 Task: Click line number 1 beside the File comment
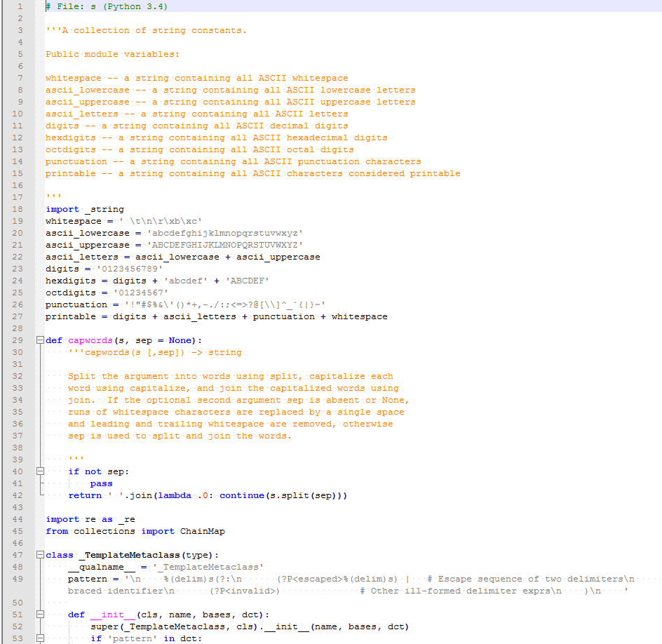(x=19, y=6)
